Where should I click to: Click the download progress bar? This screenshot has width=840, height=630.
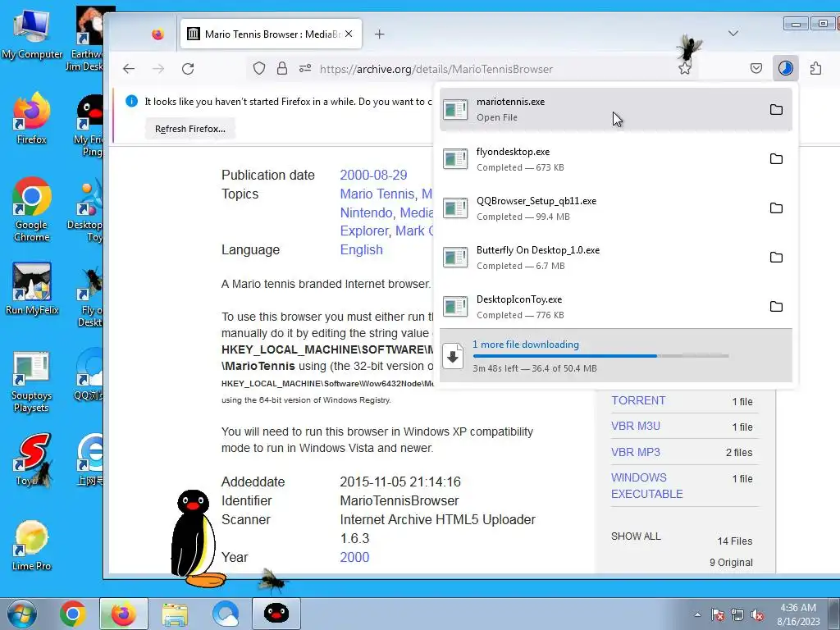pos(600,356)
